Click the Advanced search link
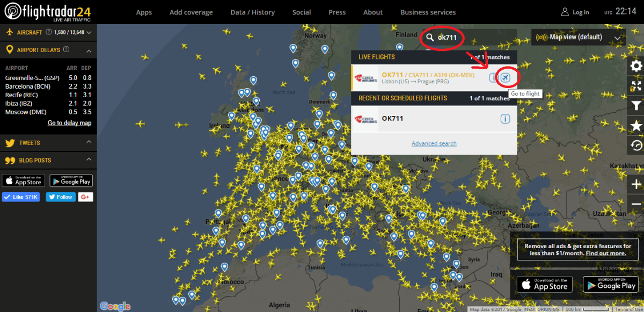 tap(434, 143)
